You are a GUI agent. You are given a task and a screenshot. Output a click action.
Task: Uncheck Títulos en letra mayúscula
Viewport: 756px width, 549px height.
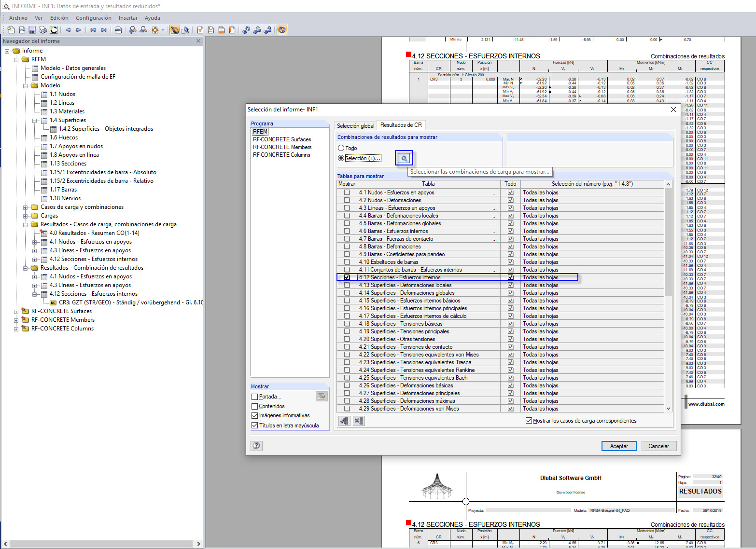click(255, 425)
